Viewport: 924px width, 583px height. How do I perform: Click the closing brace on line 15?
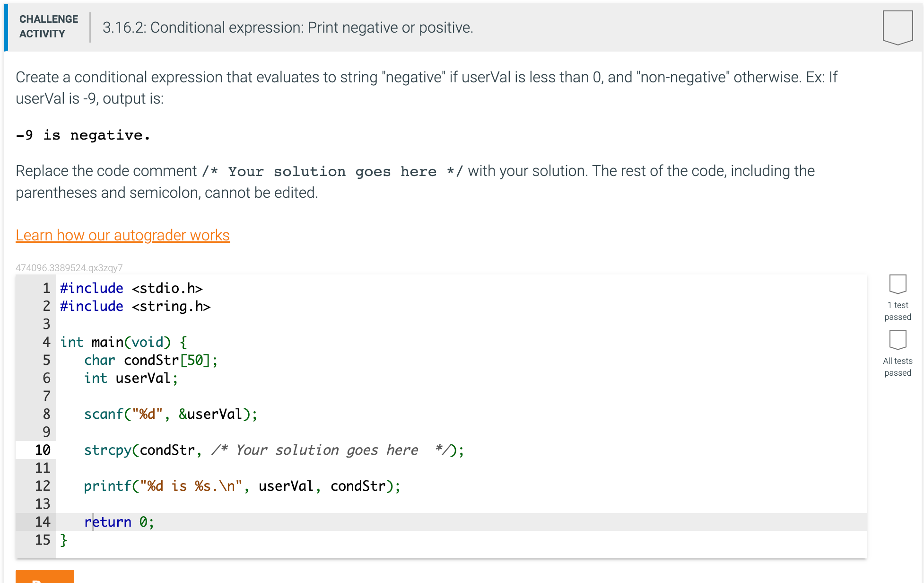click(x=64, y=540)
